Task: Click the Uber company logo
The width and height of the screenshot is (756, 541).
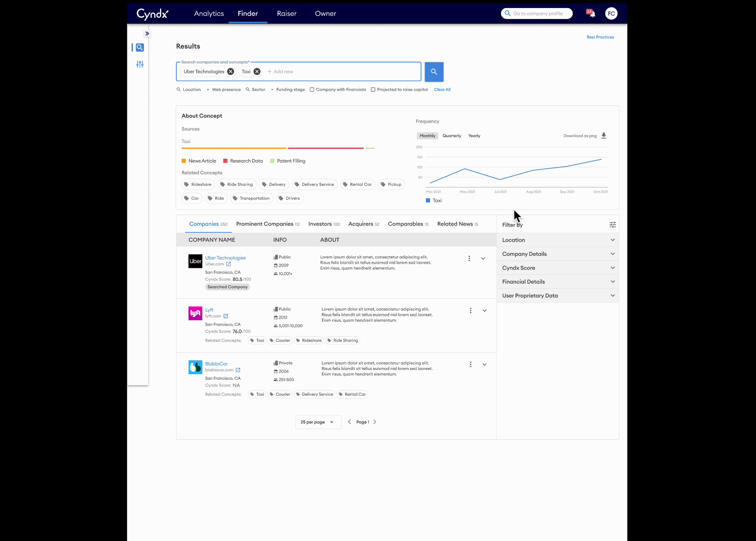Action: click(x=195, y=261)
